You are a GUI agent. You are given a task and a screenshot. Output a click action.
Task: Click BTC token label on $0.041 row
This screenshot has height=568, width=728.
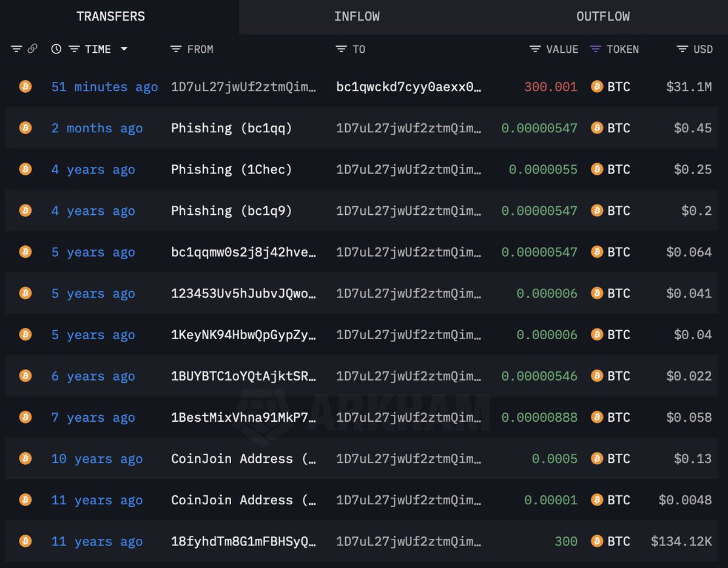(619, 293)
